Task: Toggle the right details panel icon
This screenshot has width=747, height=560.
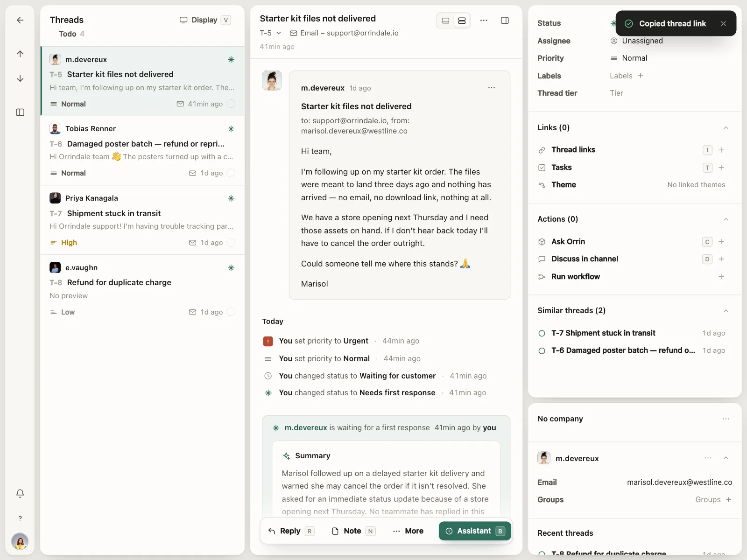Action: [x=505, y=21]
